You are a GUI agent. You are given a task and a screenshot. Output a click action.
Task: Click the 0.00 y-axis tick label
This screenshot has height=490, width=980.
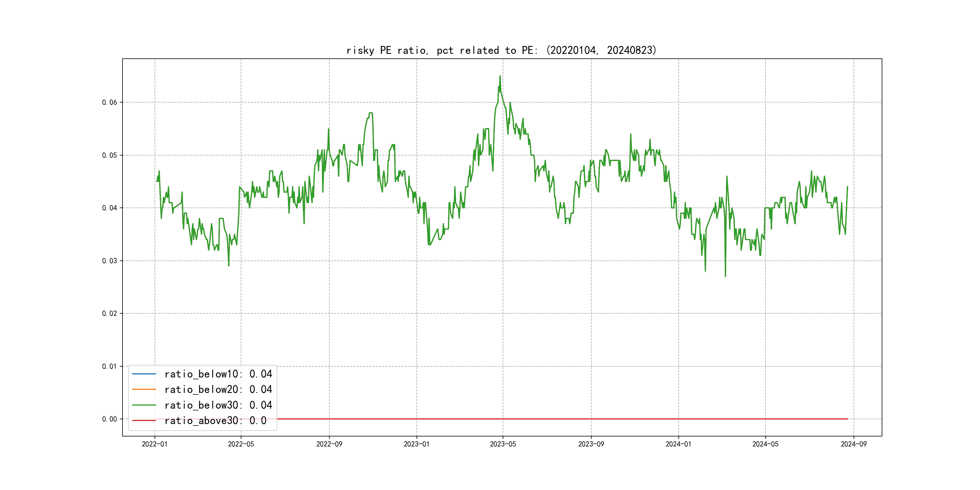click(x=109, y=419)
